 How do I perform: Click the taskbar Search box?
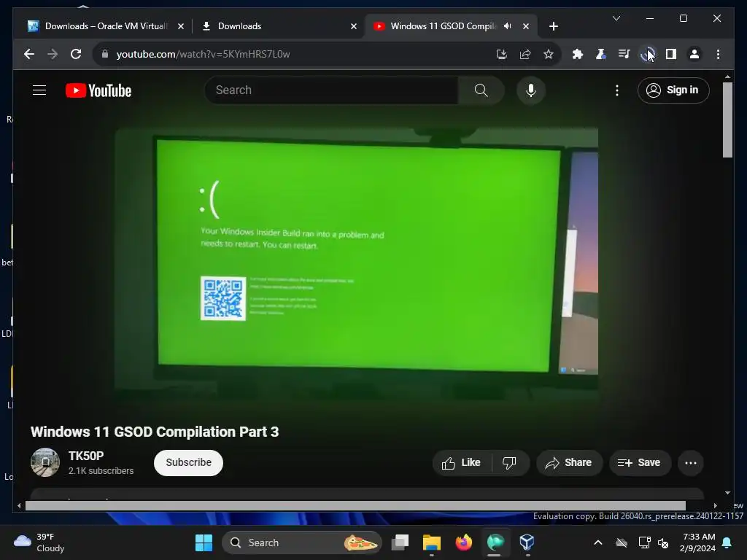[301, 542]
